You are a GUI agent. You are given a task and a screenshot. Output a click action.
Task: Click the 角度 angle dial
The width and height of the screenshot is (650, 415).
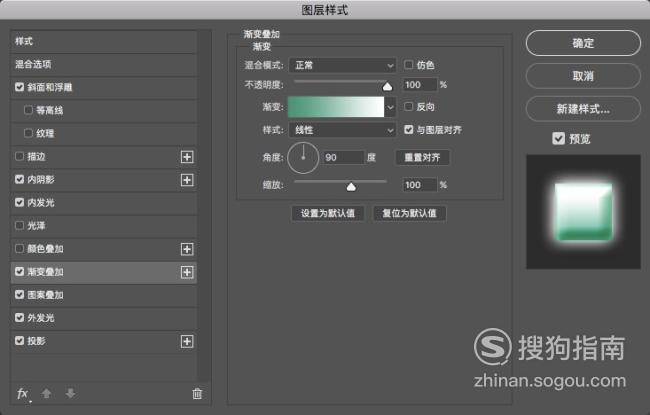click(x=303, y=158)
